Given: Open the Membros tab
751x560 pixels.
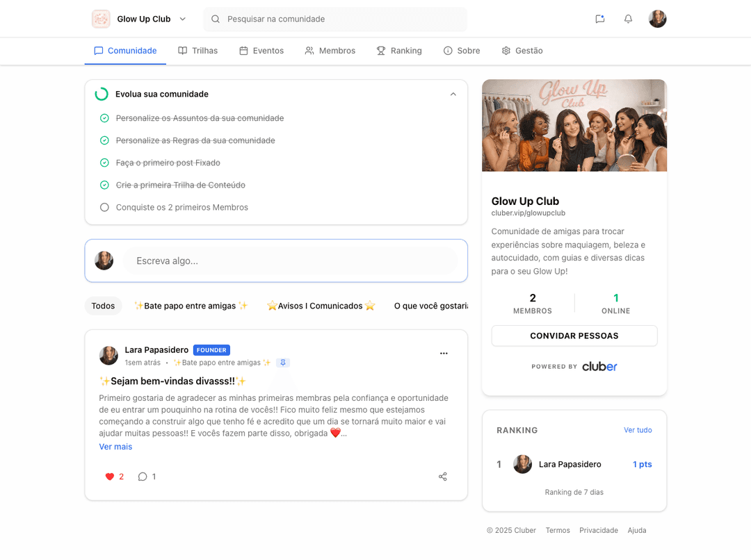Looking at the screenshot, I should pyautogui.click(x=330, y=50).
